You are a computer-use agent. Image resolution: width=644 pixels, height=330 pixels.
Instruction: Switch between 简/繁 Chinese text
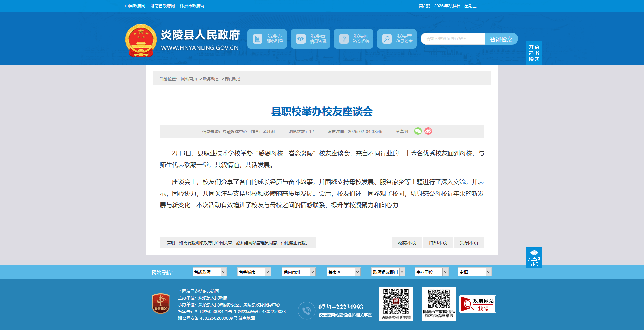click(424, 6)
